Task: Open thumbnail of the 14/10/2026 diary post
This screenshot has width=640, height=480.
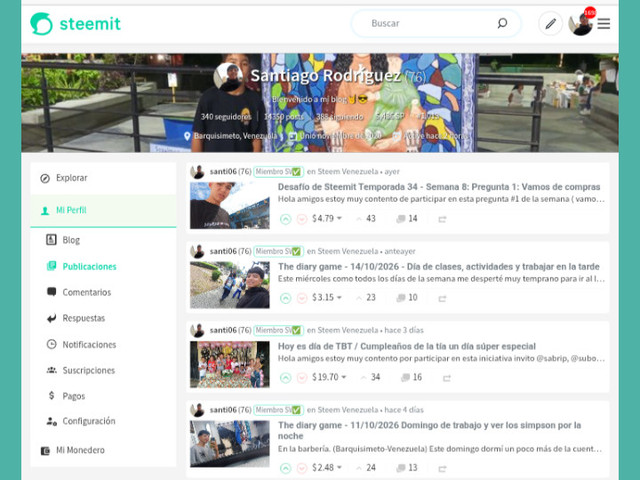Action: click(x=230, y=285)
